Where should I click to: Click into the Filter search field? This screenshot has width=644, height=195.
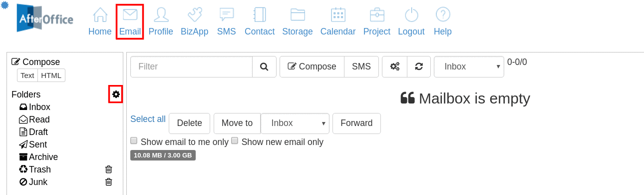(191, 66)
